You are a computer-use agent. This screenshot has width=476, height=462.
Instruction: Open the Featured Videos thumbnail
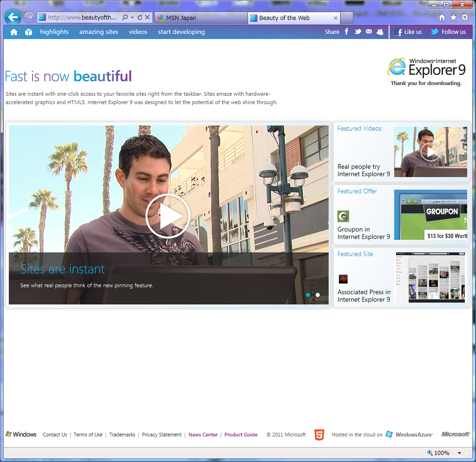click(x=430, y=152)
